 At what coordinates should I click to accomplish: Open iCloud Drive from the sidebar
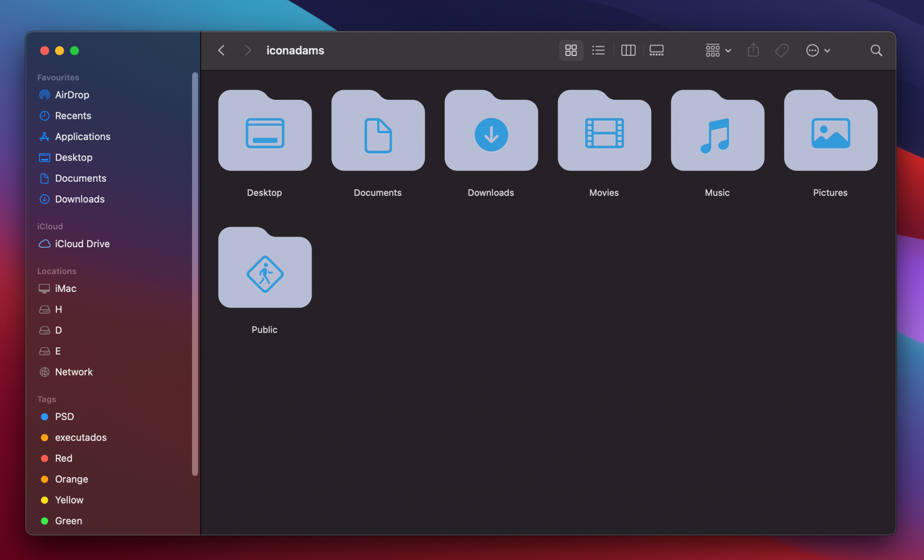tap(82, 244)
